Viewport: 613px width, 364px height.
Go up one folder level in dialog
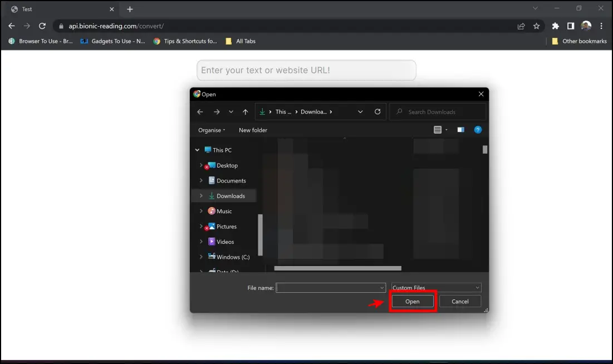coord(245,112)
